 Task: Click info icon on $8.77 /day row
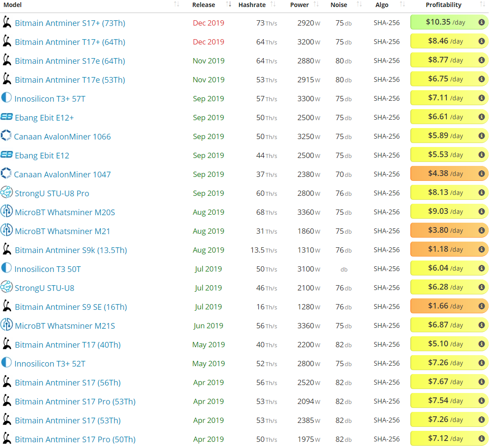tap(482, 60)
